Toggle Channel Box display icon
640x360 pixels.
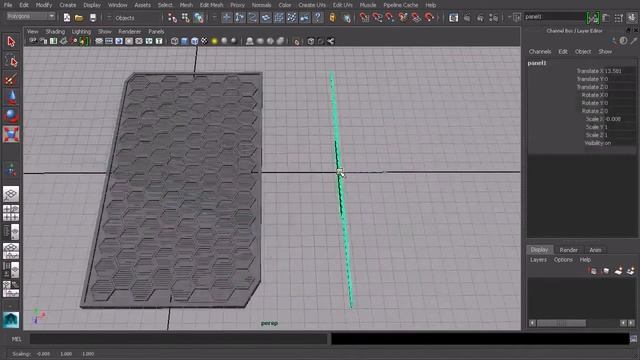click(633, 18)
